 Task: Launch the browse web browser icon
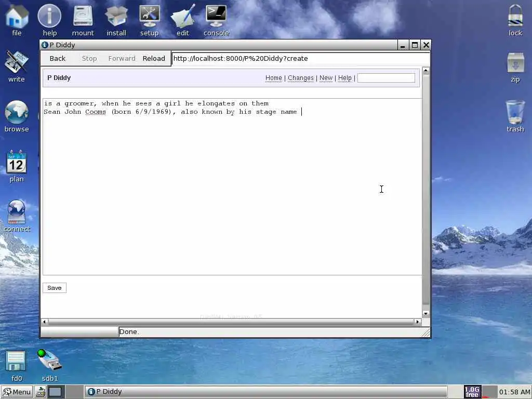click(17, 116)
